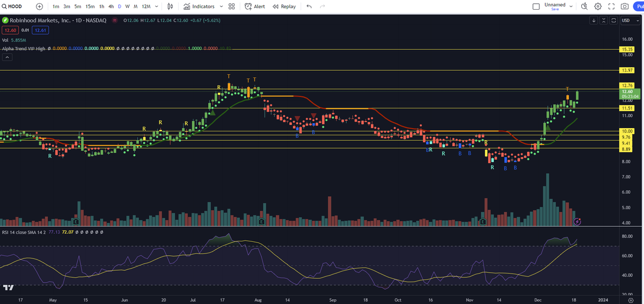Select the Alpha Trend VIP High legend

(24, 48)
